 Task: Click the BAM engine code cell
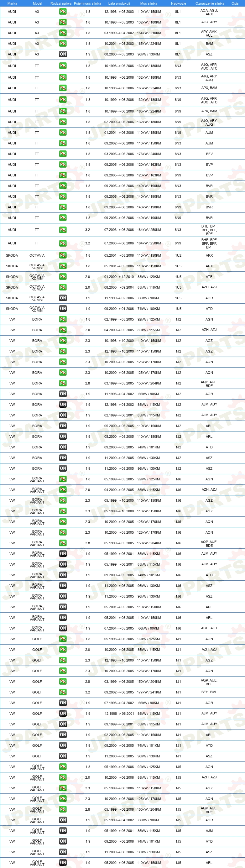click(209, 44)
